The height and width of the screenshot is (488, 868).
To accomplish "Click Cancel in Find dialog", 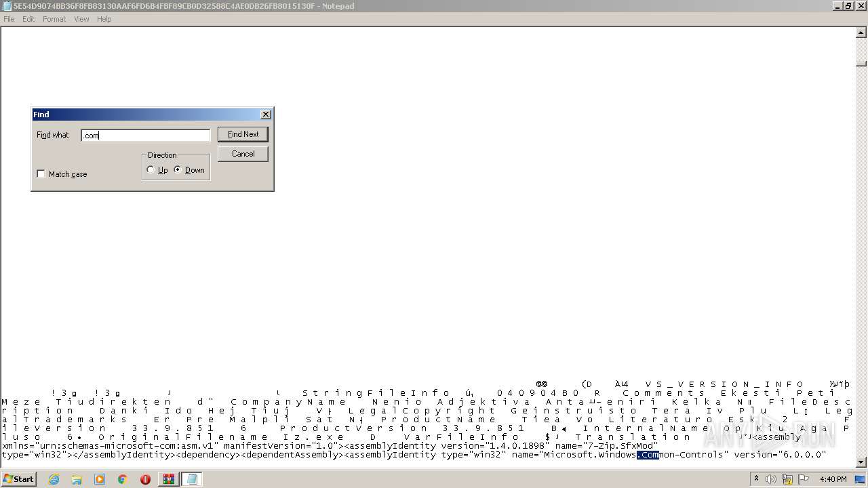I will [x=243, y=154].
